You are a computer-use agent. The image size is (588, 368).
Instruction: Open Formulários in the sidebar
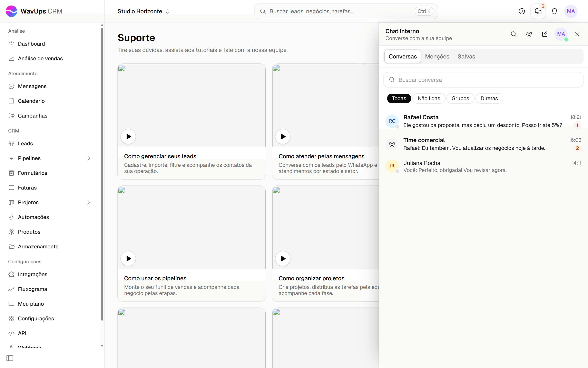(x=50, y=173)
